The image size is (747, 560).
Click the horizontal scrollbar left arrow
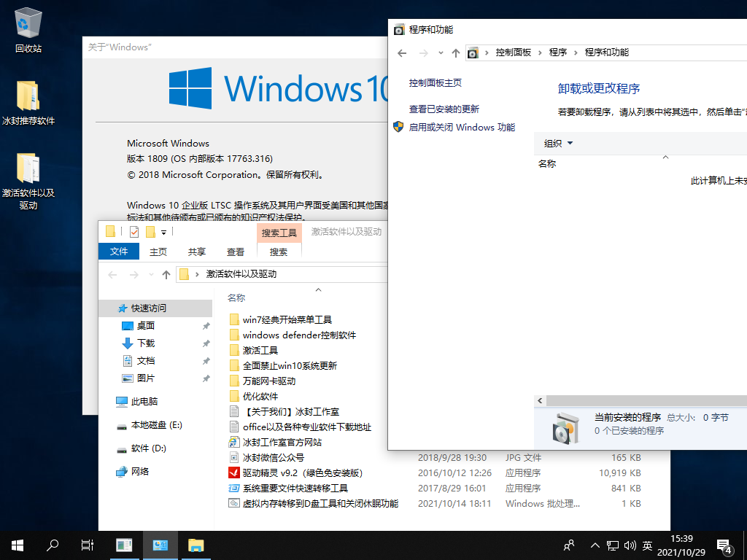coord(540,400)
